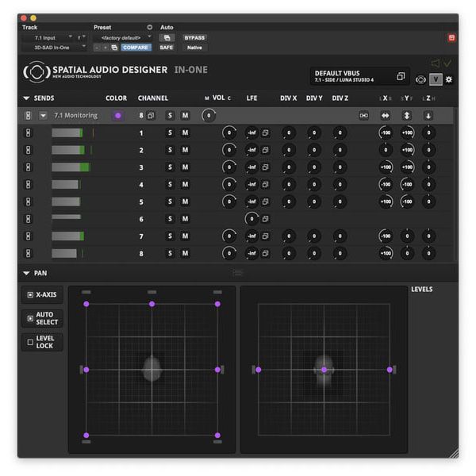This screenshot has height=476, width=476.
Task: Click the stereo link icon in 7.1 Monitoring row
Action: pos(363,115)
